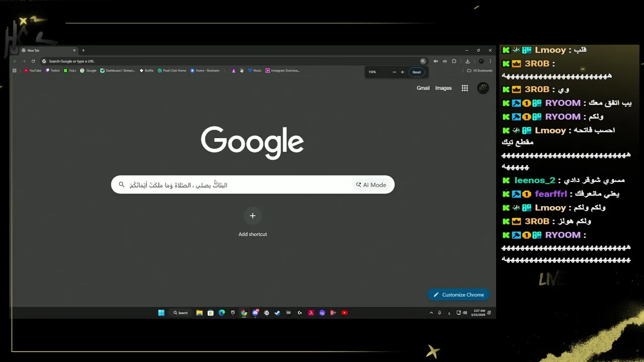Open the YouTube bookmark

(33, 70)
